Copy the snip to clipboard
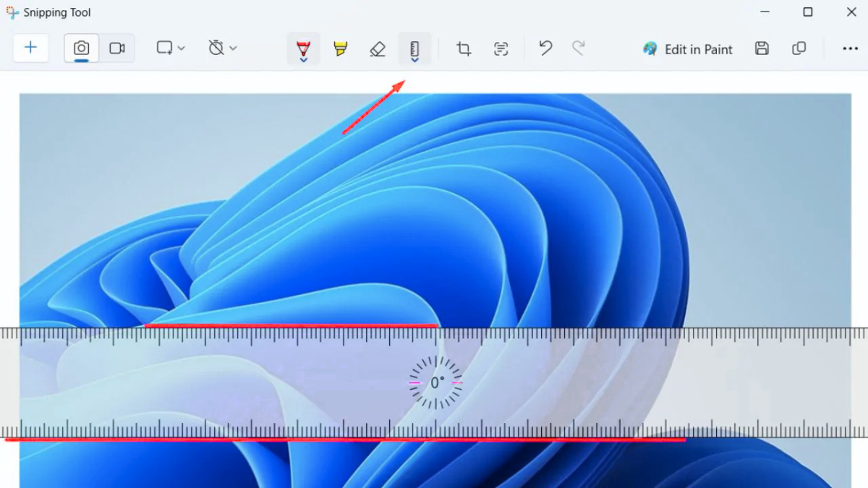Viewport: 868px width, 488px height. tap(799, 48)
